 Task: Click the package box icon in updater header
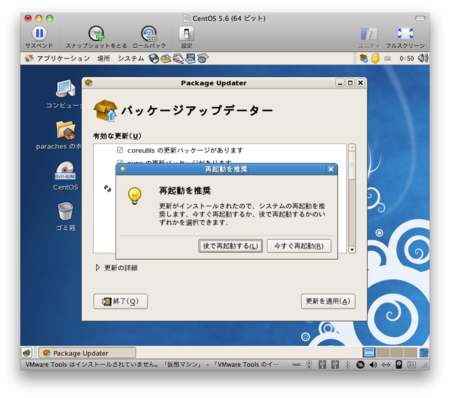pyautogui.click(x=105, y=110)
